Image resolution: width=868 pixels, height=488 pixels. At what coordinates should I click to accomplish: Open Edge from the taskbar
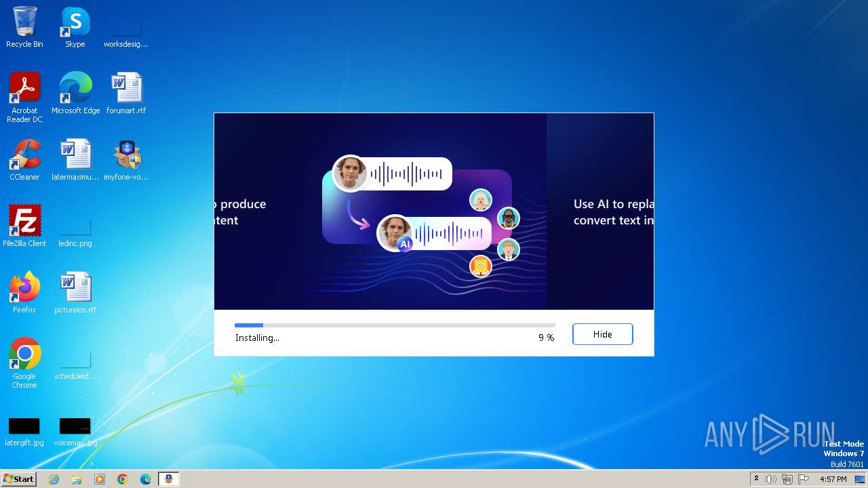click(146, 479)
